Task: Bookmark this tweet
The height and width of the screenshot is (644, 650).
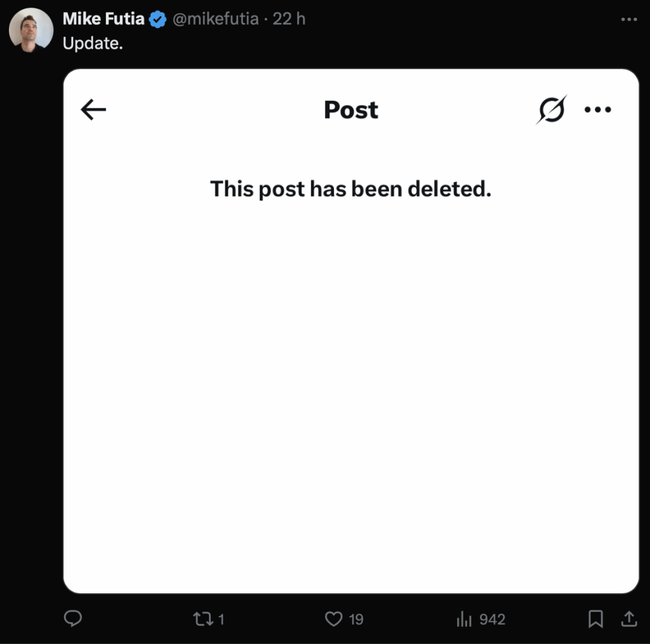Action: point(595,619)
